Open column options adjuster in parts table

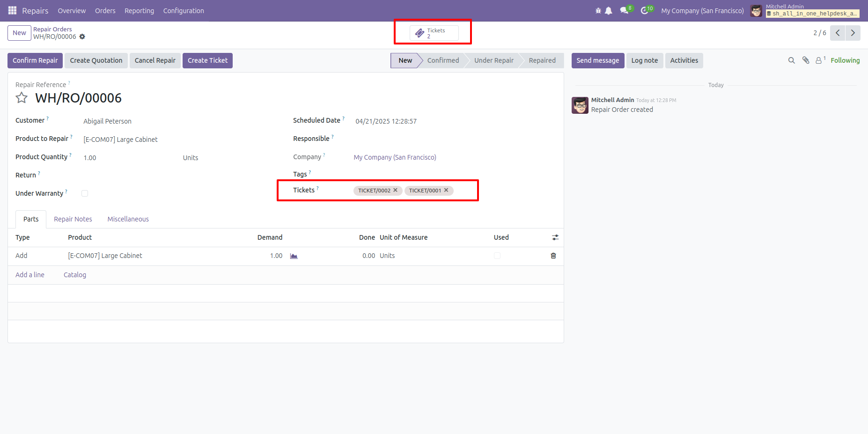[x=555, y=237]
